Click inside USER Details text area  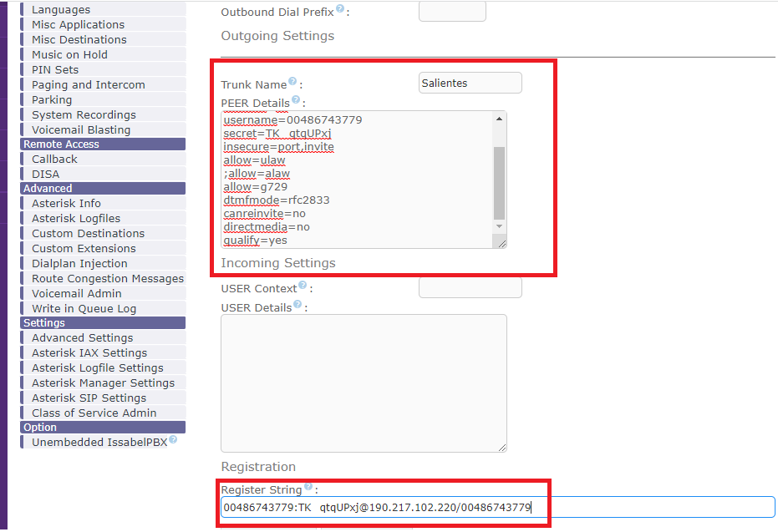point(364,383)
